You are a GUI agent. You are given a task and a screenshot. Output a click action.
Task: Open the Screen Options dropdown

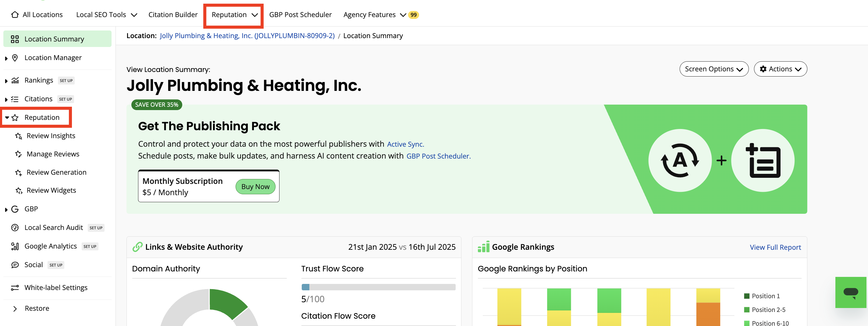click(x=714, y=69)
